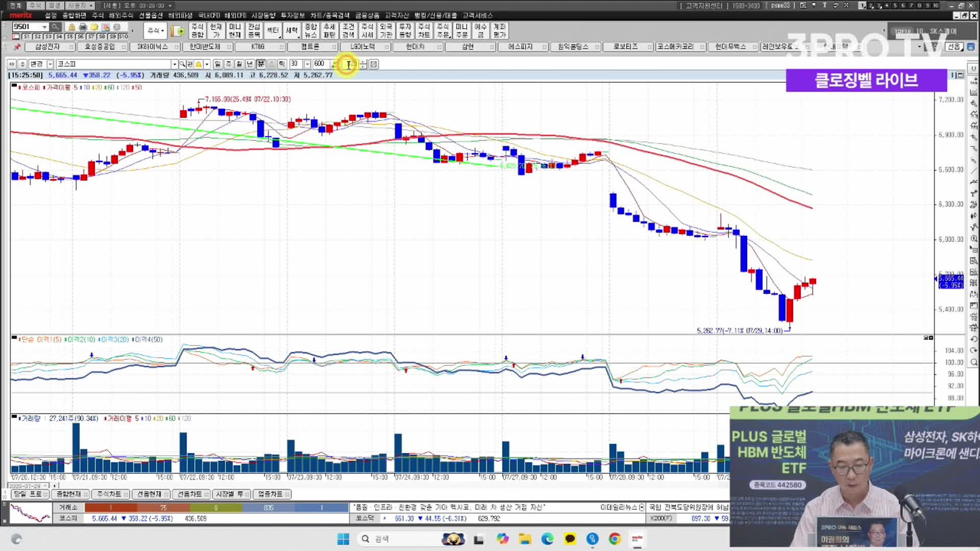Click the Windows Start button

pyautogui.click(x=344, y=539)
